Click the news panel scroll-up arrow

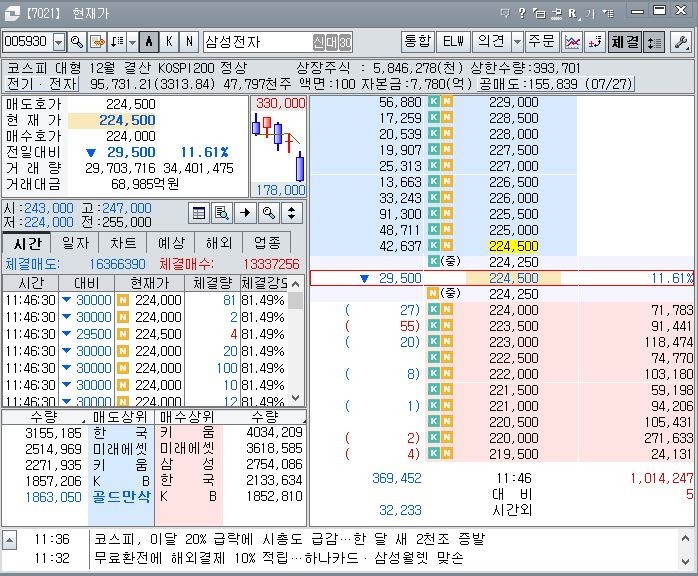click(x=686, y=538)
